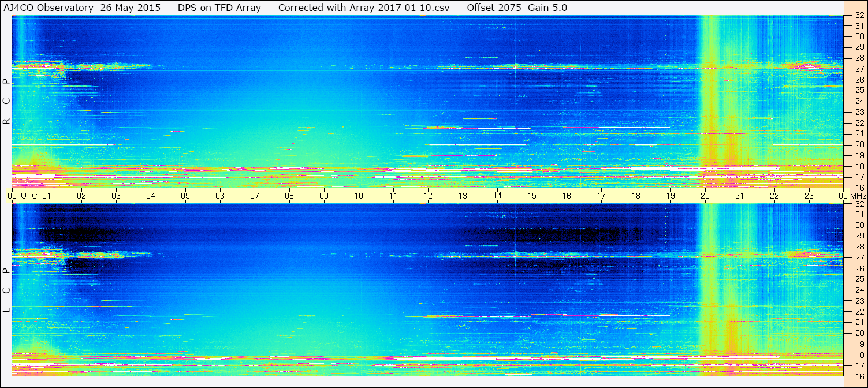Click the 27 MHz tick of the LCP scale
The height and width of the screenshot is (388, 868).
pyautogui.click(x=859, y=257)
